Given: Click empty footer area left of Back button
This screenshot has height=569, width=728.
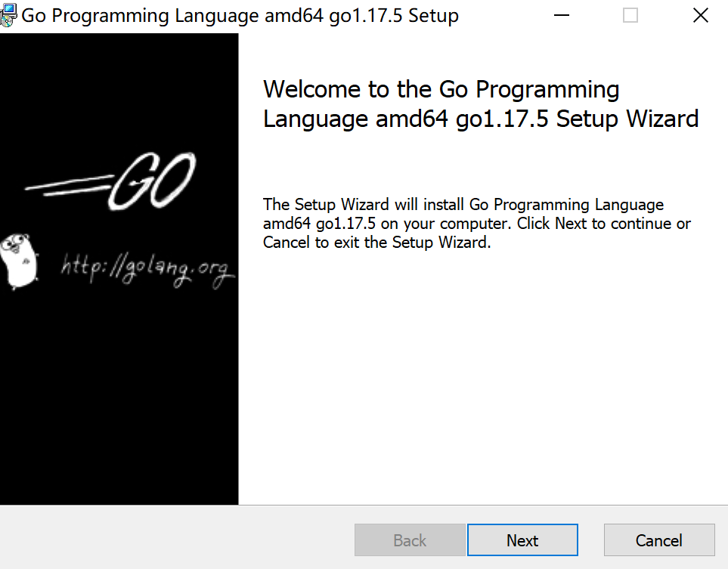Looking at the screenshot, I should 174,538.
